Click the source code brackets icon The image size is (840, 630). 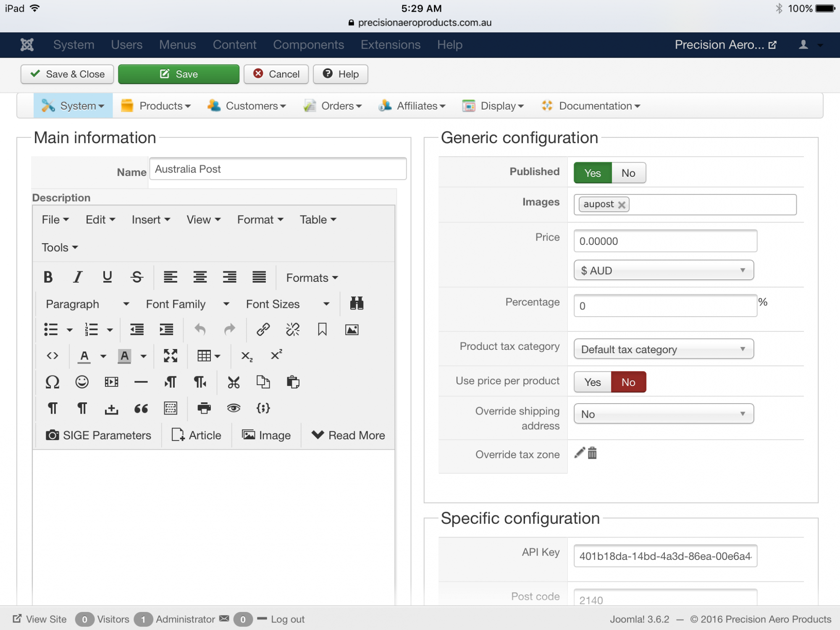click(x=52, y=356)
